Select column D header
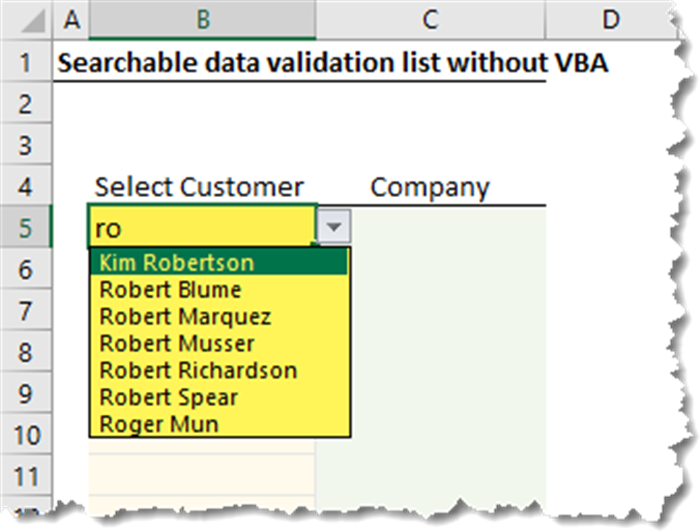 [608, 18]
